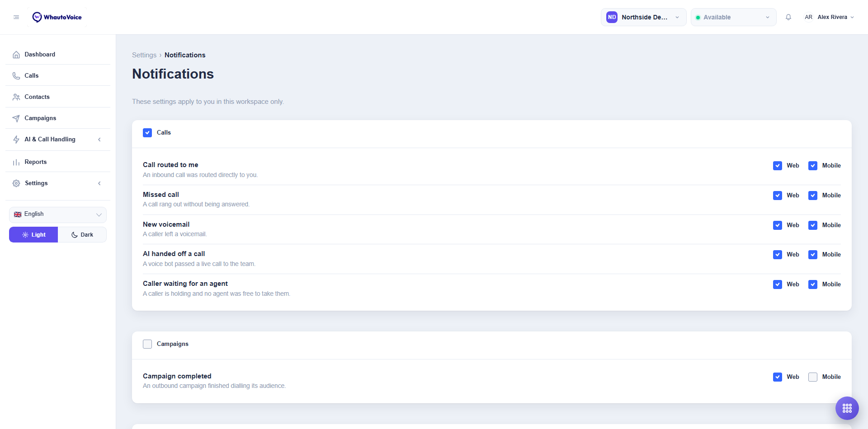Screen dimensions: 868x429
Task: Click the Settings gear icon
Action: (16, 183)
